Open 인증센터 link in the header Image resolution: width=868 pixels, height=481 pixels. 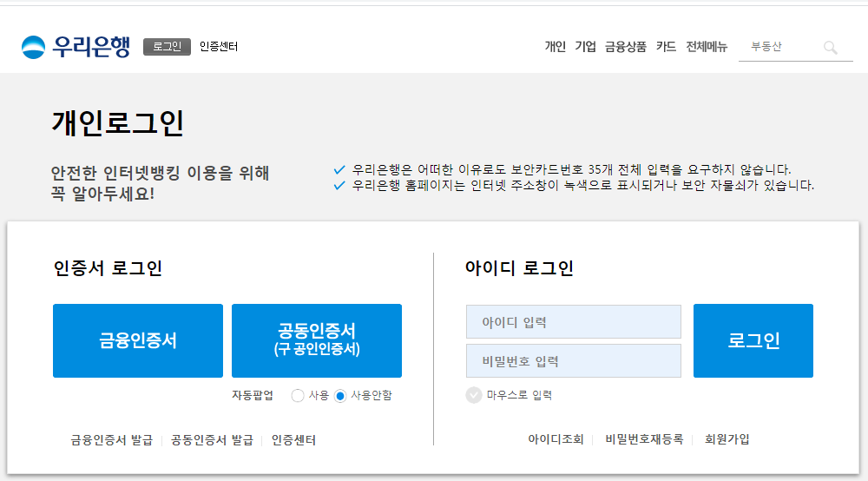coord(219,47)
